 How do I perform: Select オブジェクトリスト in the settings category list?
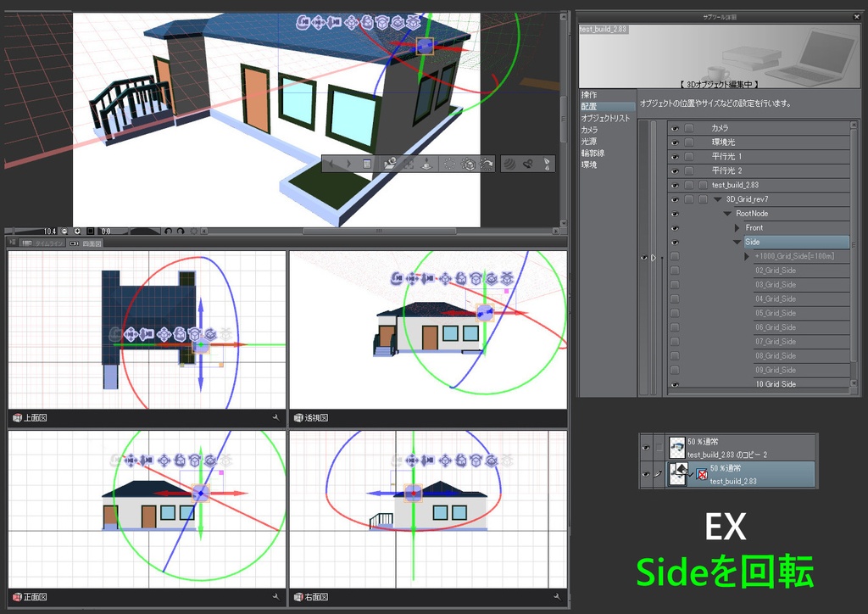606,118
